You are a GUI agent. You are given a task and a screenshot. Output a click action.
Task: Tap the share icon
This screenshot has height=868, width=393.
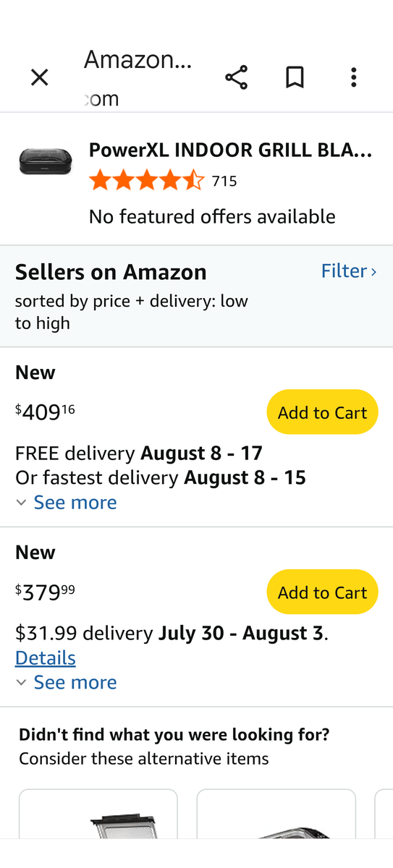click(x=236, y=77)
